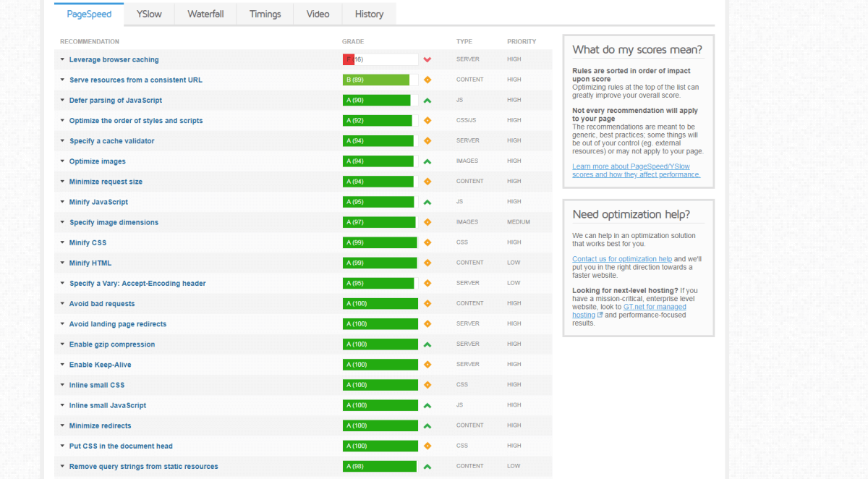Click red down arrow beside Leverage browser caching
868x479 pixels.
tap(427, 60)
